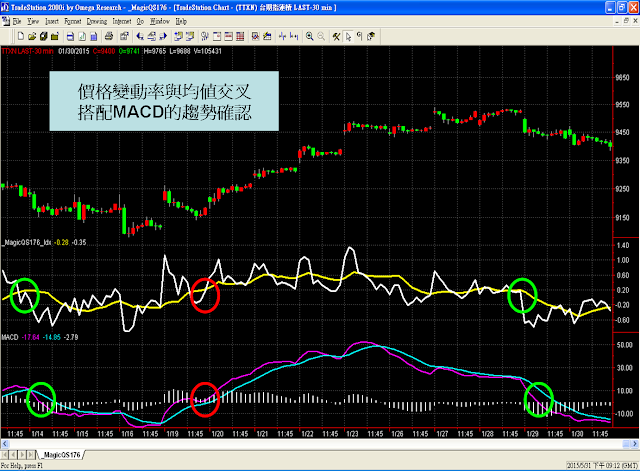Click the horizontal scrollbar right arrow
The width and height of the screenshot is (640, 471).
click(x=635, y=444)
